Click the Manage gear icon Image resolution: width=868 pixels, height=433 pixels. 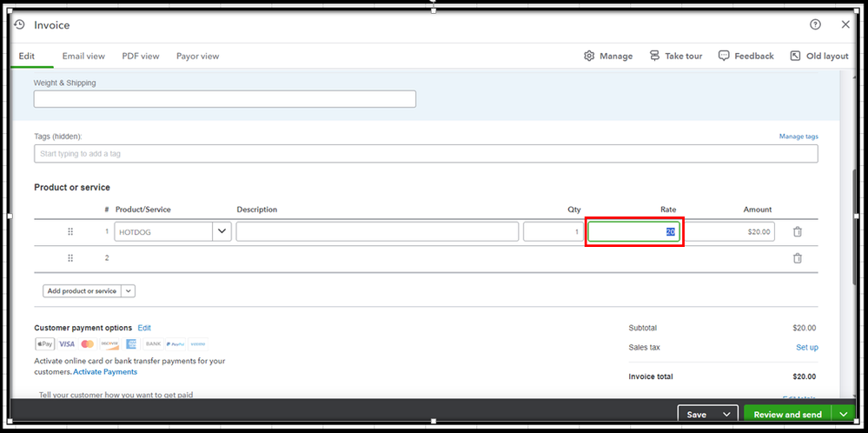click(589, 56)
